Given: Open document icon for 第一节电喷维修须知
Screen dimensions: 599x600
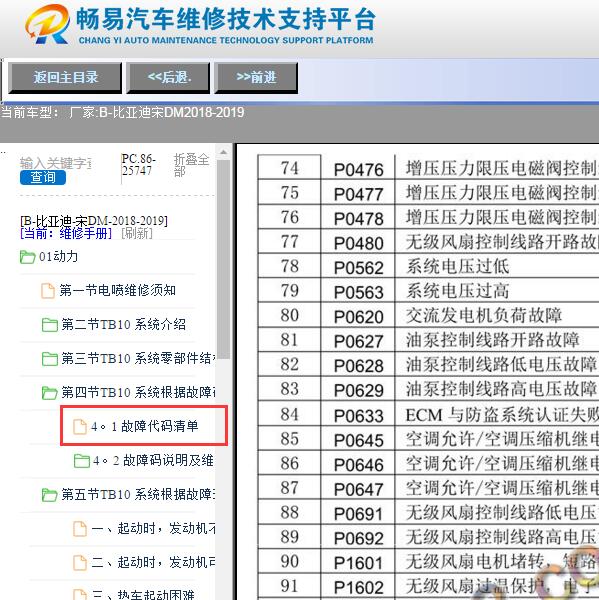Looking at the screenshot, I should tap(48, 291).
